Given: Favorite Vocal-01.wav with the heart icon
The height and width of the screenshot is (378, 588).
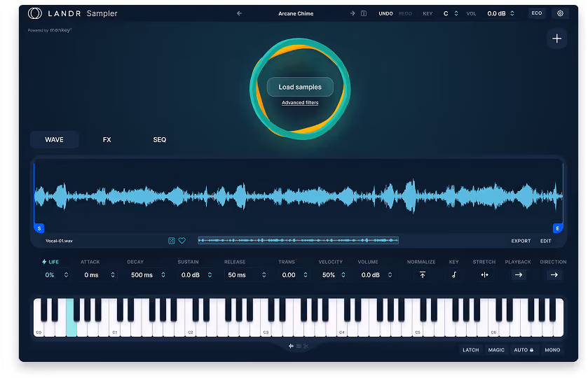Looking at the screenshot, I should 182,241.
